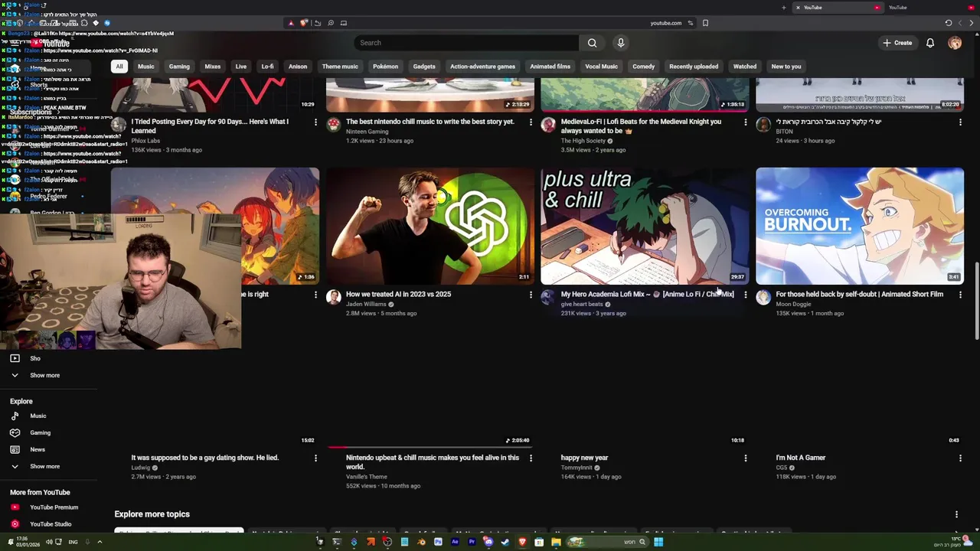Image resolution: width=980 pixels, height=551 pixels.
Task: Toggle the ENG keyboard language indicator
Action: [73, 542]
